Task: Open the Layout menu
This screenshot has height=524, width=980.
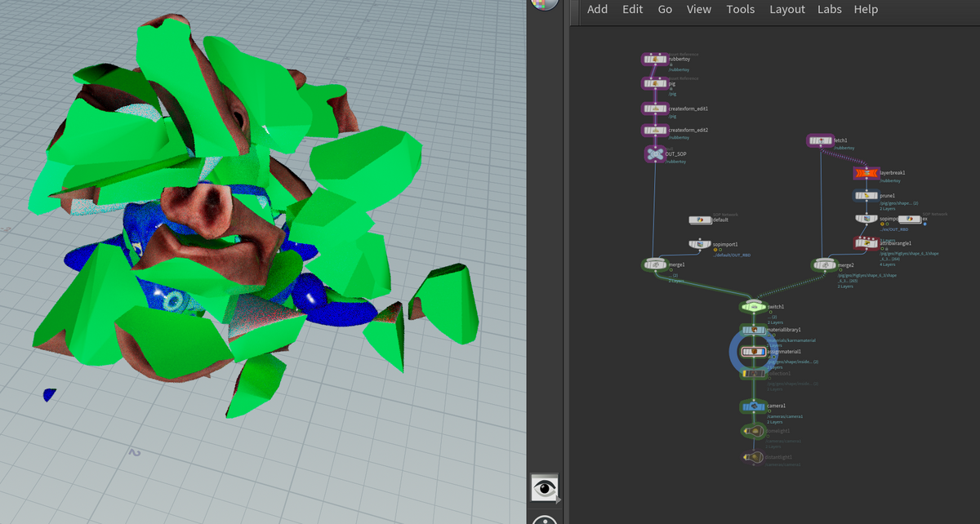Action: pos(787,9)
